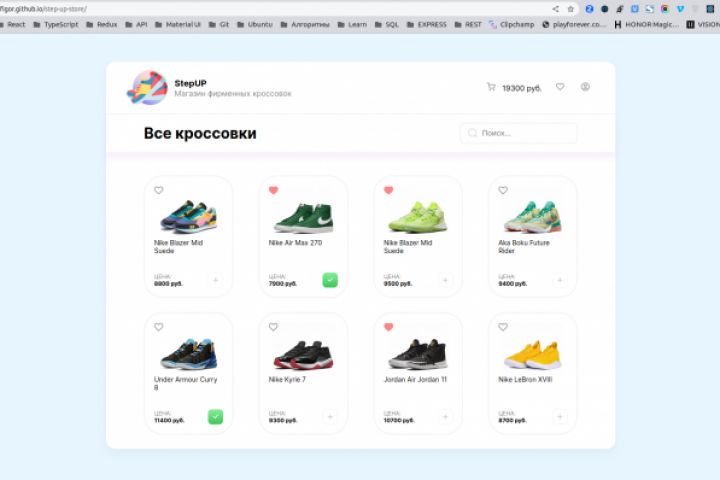Open the React bookmarks folder

pyautogui.click(x=12, y=24)
